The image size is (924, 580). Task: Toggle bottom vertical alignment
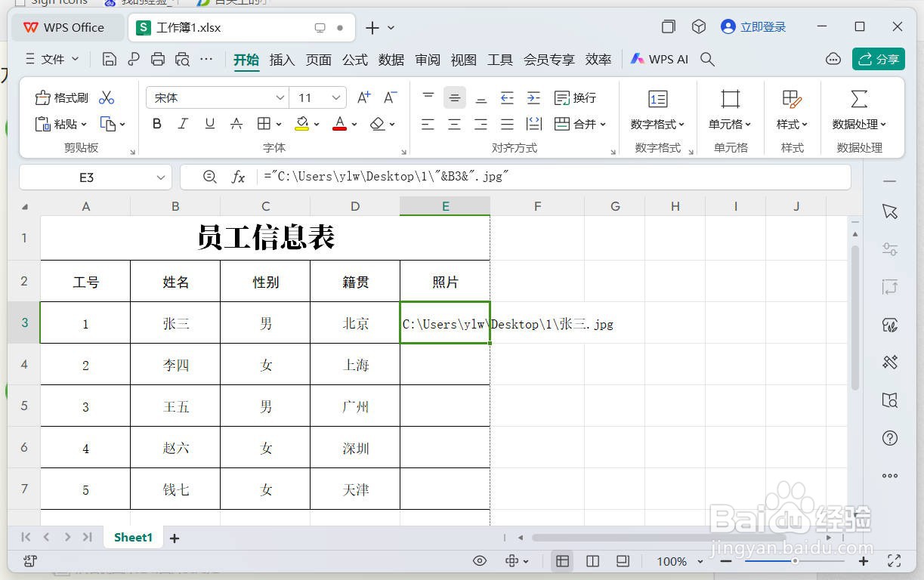click(481, 97)
